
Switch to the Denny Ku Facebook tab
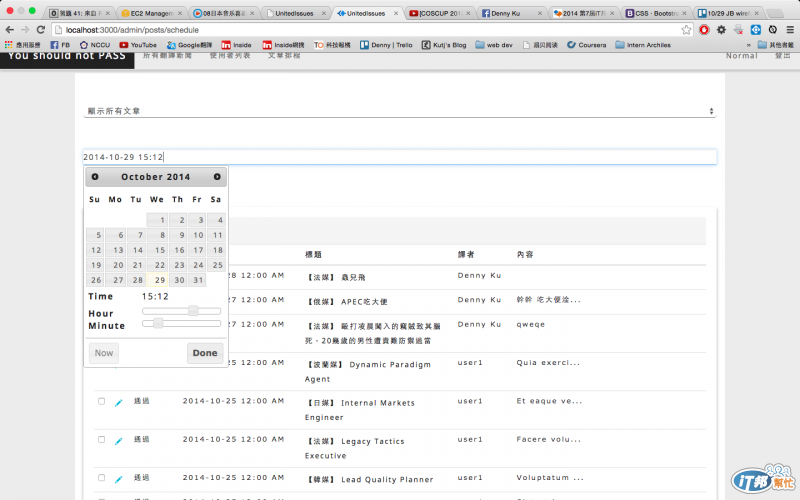tap(512, 13)
